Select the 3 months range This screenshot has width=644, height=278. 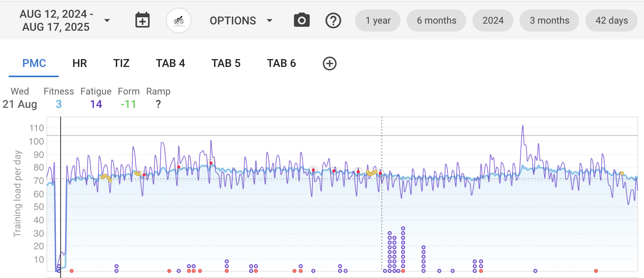[549, 20]
